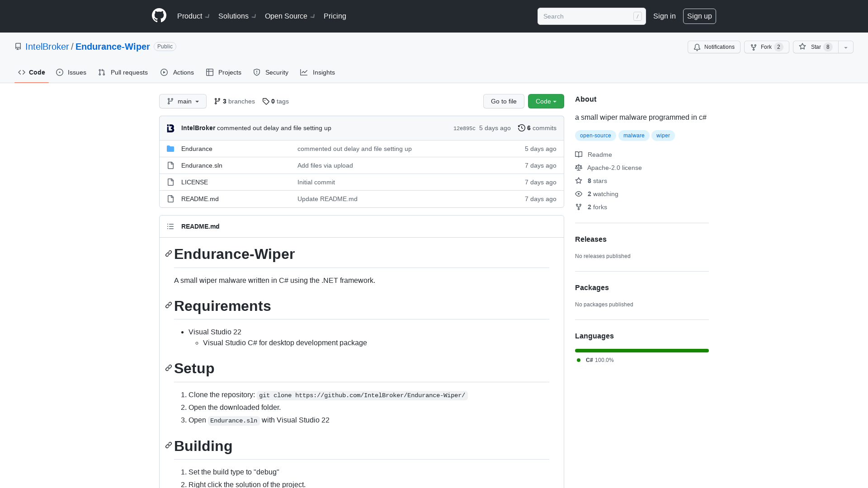Click the eye icon next to 2 watching
Image resolution: width=868 pixels, height=488 pixels.
coord(579,194)
